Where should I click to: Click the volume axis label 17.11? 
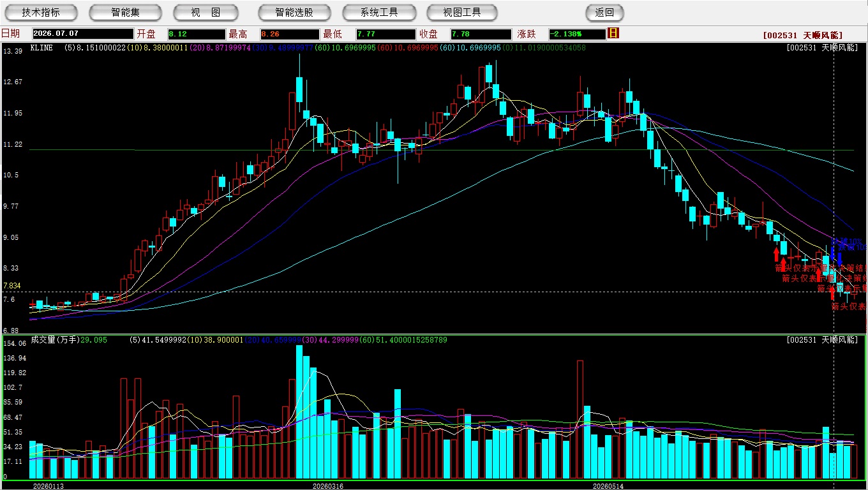pyautogui.click(x=13, y=461)
